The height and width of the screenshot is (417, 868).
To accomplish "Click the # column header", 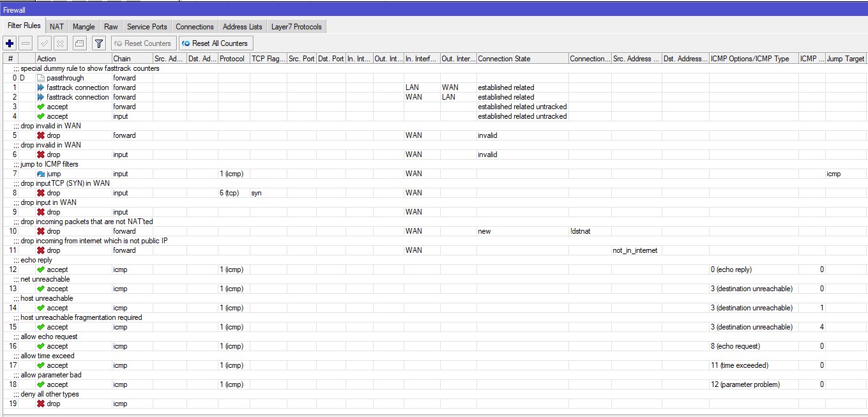I will [x=10, y=58].
